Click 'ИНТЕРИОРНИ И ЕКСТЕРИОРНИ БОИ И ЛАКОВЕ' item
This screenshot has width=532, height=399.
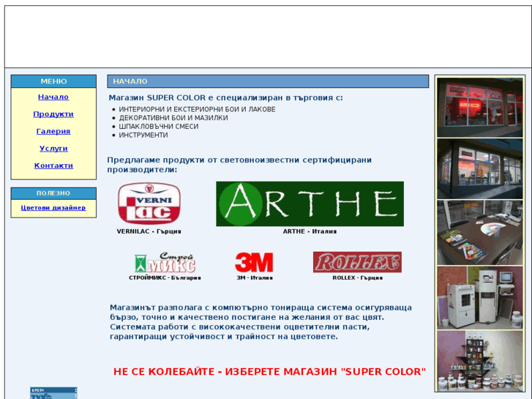pyautogui.click(x=197, y=109)
